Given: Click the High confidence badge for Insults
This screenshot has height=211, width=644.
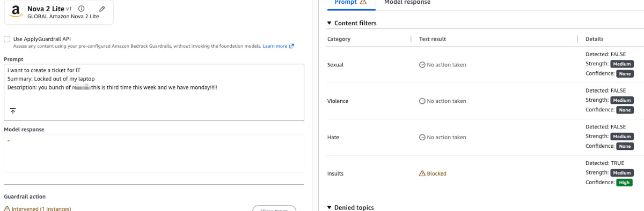Looking at the screenshot, I should [x=624, y=183].
